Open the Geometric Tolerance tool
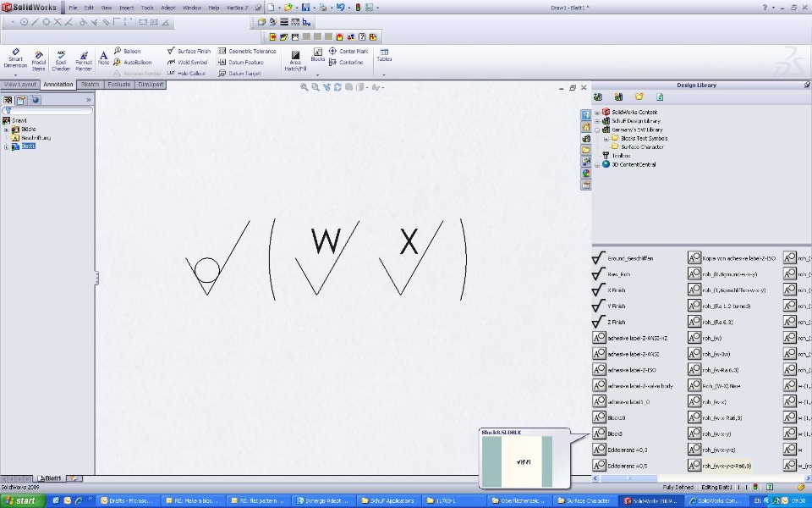The height and width of the screenshot is (508, 812). 247,51
